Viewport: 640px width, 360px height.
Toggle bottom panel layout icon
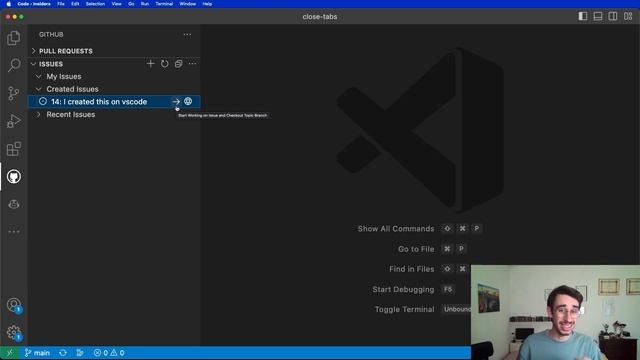coord(598,16)
